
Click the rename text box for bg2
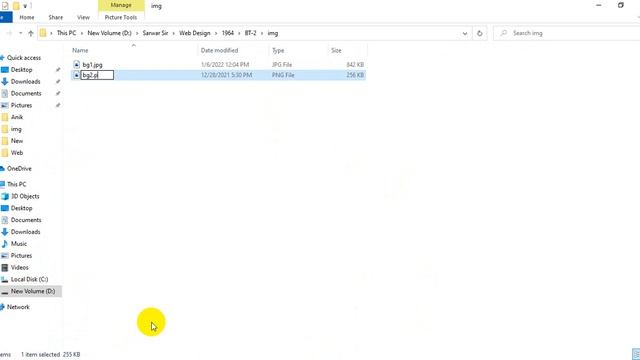point(97,75)
